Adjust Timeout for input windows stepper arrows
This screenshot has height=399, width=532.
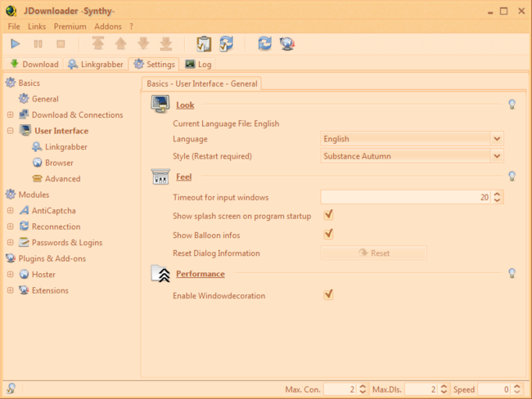tap(497, 197)
